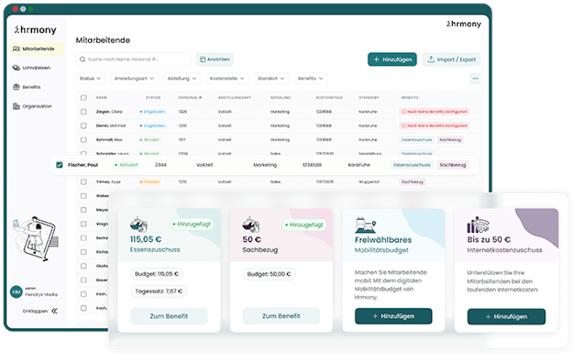Open Mitarbeitende in the sidebar
The width and height of the screenshot is (588, 364).
coord(36,49)
